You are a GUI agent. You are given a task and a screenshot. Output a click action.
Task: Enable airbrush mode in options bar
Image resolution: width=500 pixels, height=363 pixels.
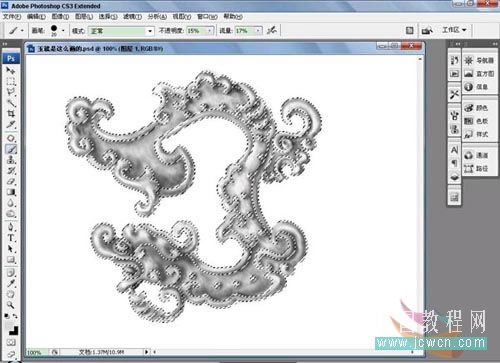(272, 30)
